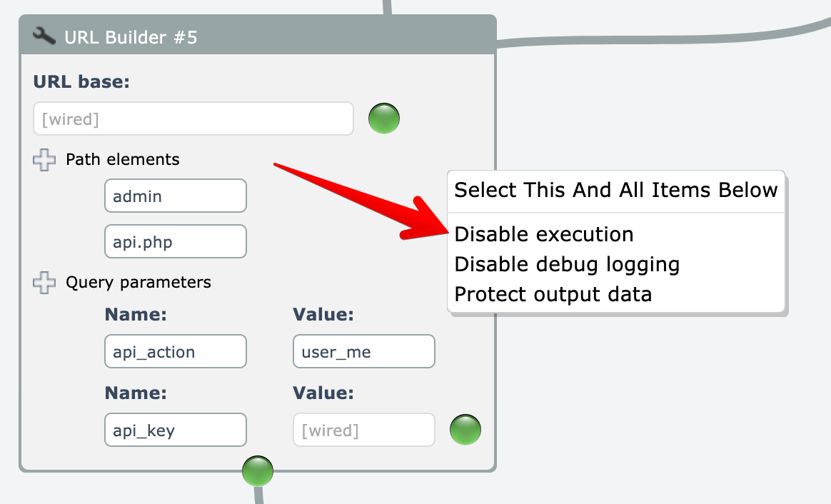Select Disable debug logging menu entry
This screenshot has height=504, width=831.
567,264
